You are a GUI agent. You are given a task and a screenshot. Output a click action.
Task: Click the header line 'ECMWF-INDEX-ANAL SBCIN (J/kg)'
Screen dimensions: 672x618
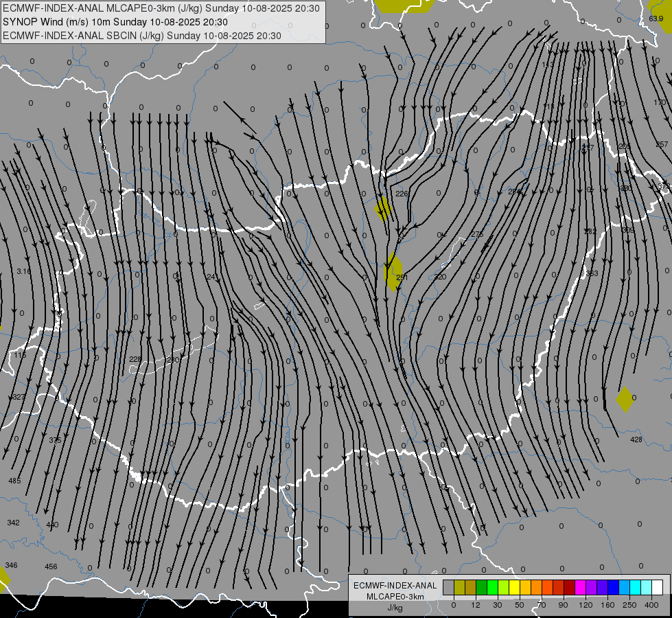click(x=83, y=36)
